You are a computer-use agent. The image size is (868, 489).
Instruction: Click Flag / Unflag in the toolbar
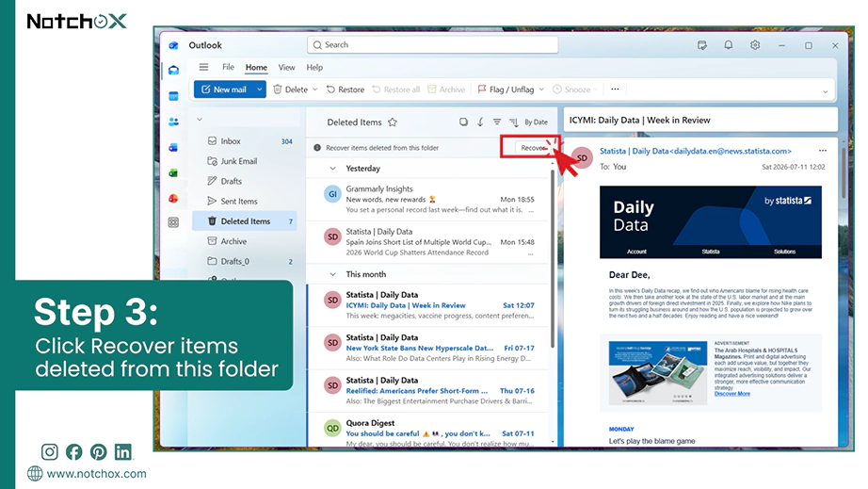[506, 90]
